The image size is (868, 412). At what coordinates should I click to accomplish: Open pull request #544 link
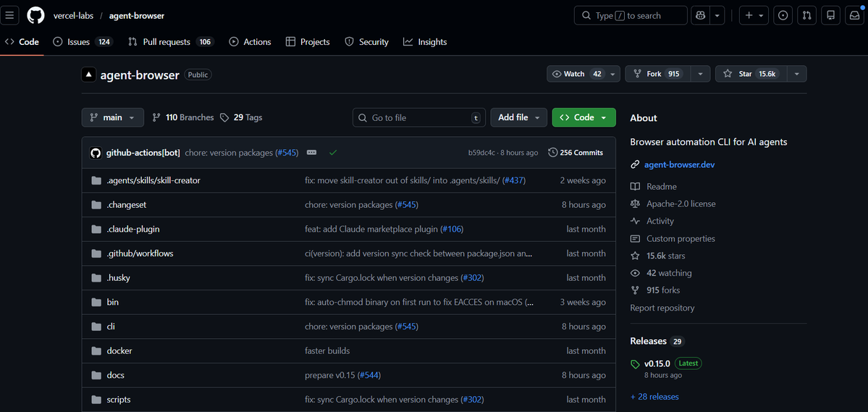click(368, 376)
